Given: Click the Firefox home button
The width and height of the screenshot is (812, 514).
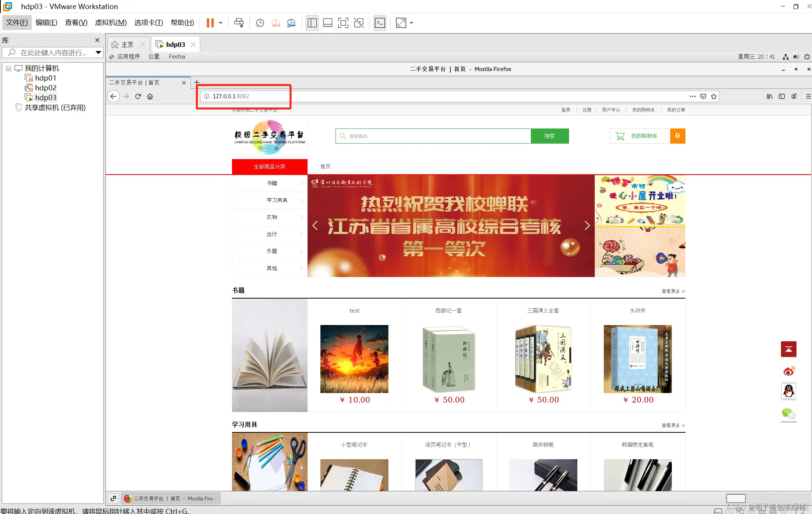Looking at the screenshot, I should [x=150, y=96].
